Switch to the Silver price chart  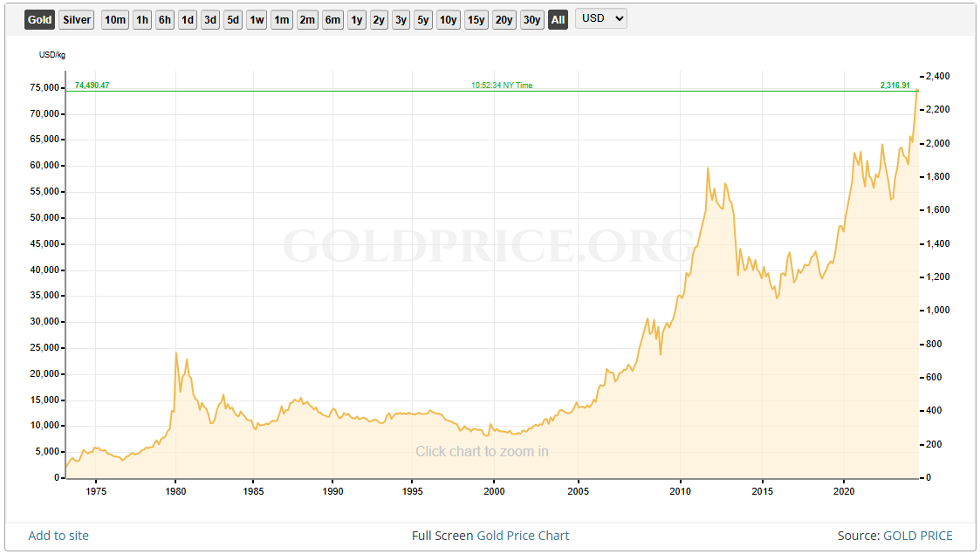[x=76, y=18]
